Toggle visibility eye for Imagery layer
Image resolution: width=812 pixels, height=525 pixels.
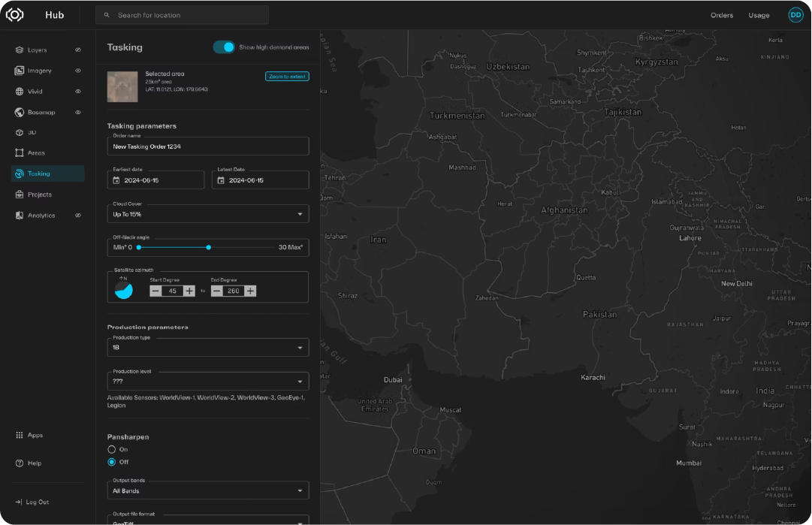coord(78,71)
